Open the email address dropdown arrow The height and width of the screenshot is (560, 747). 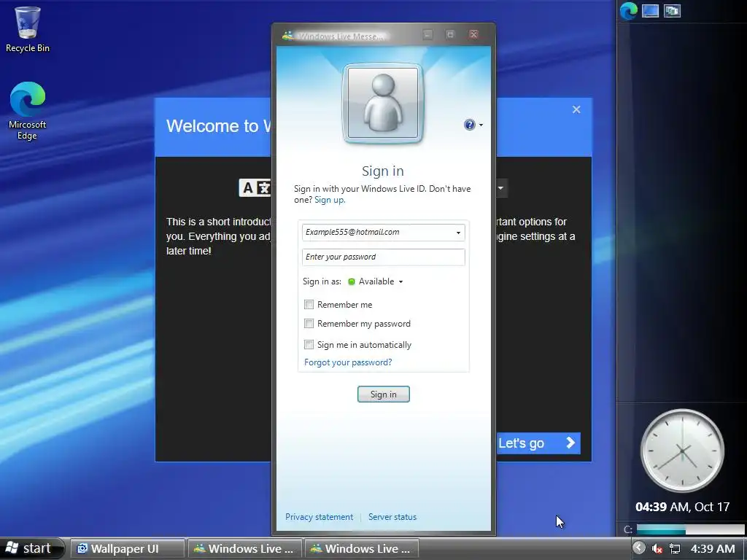click(458, 233)
